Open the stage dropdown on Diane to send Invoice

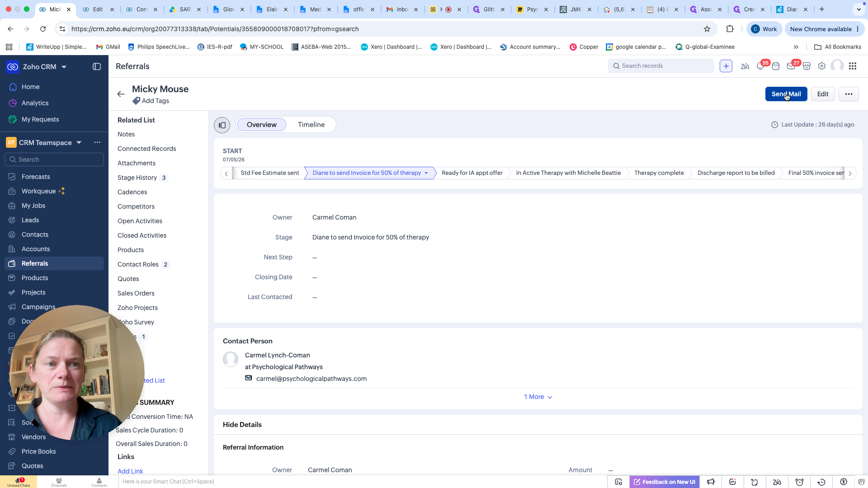426,173
